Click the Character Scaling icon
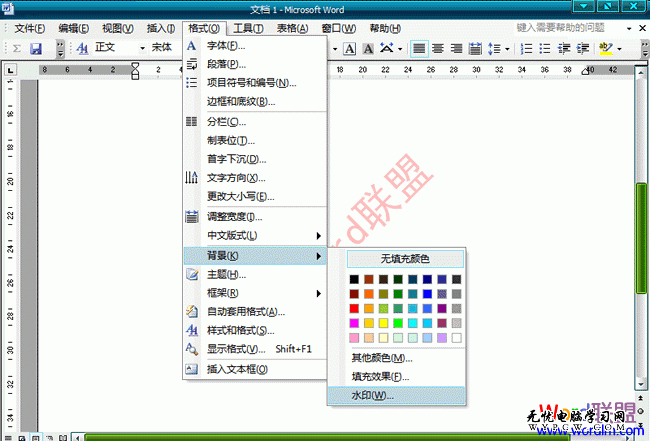650x441 pixels. (x=387, y=48)
